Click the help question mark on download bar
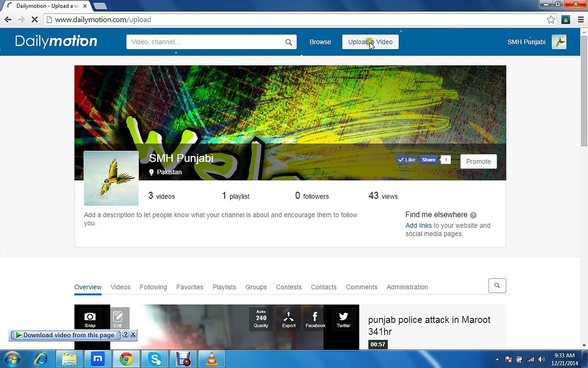This screenshot has height=368, width=588. click(125, 334)
